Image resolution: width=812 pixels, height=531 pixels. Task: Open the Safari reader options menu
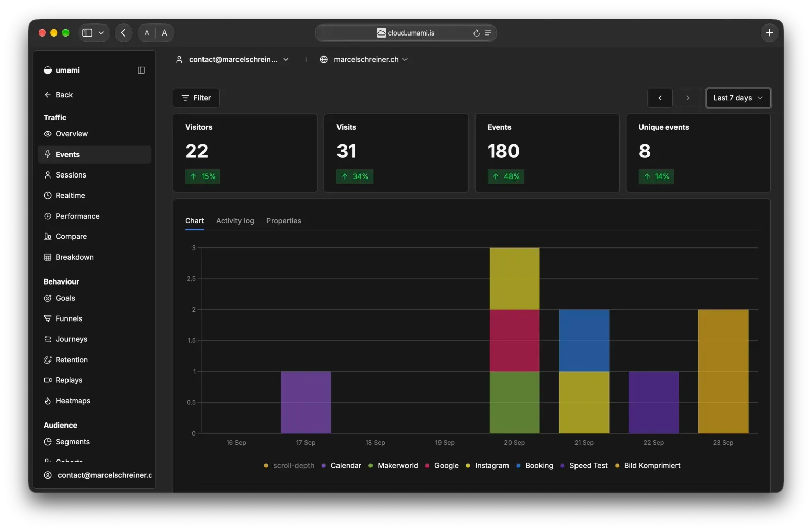(x=488, y=33)
